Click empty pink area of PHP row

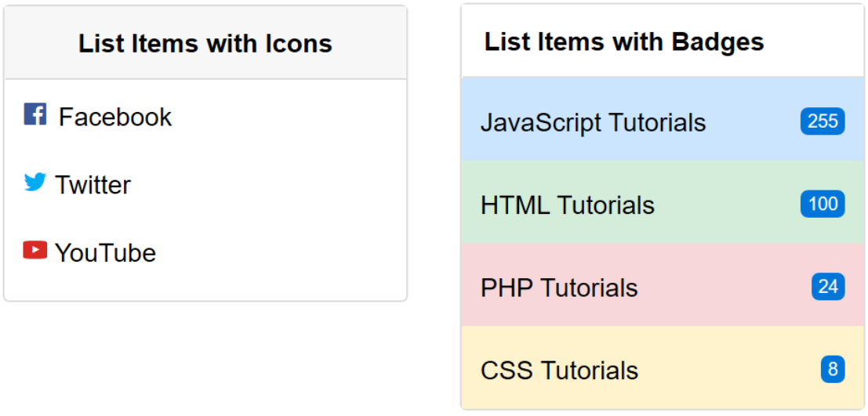tap(725, 287)
